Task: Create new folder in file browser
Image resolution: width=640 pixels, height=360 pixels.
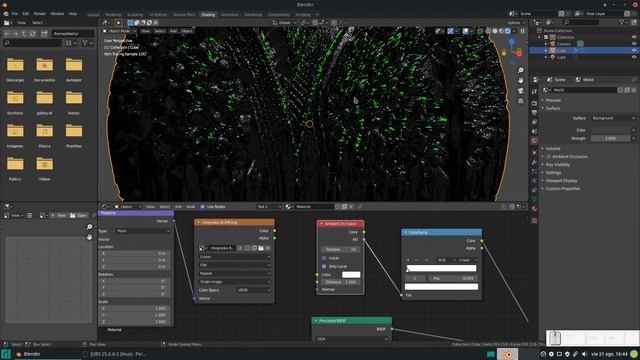Action: coord(44,33)
